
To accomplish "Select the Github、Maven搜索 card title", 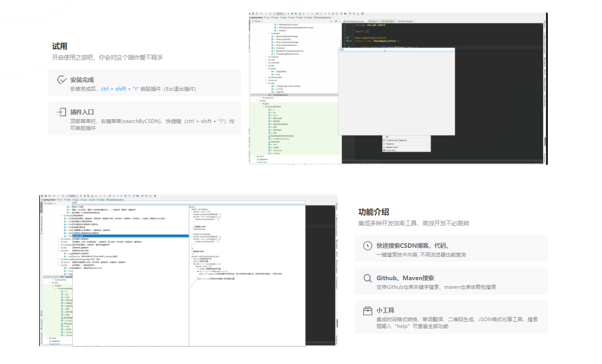I will [405, 278].
